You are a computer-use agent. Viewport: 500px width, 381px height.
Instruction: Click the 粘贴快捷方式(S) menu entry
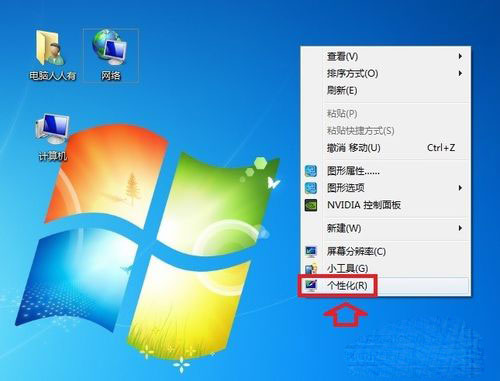386,130
